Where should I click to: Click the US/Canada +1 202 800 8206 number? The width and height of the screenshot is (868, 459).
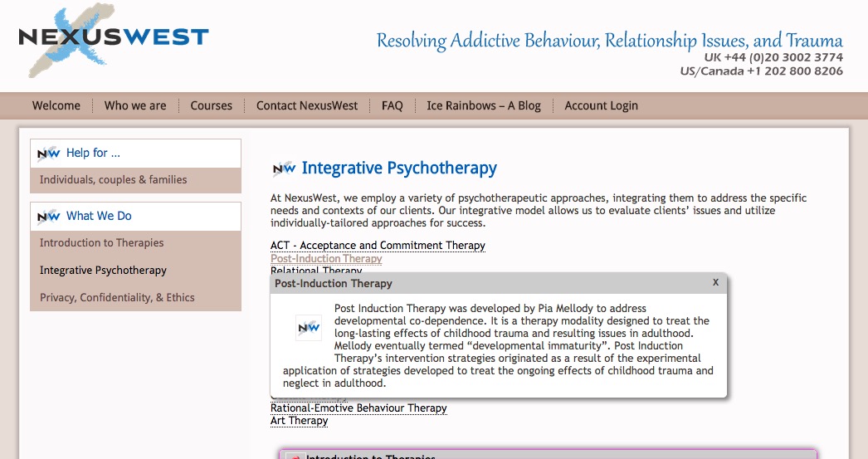761,71
